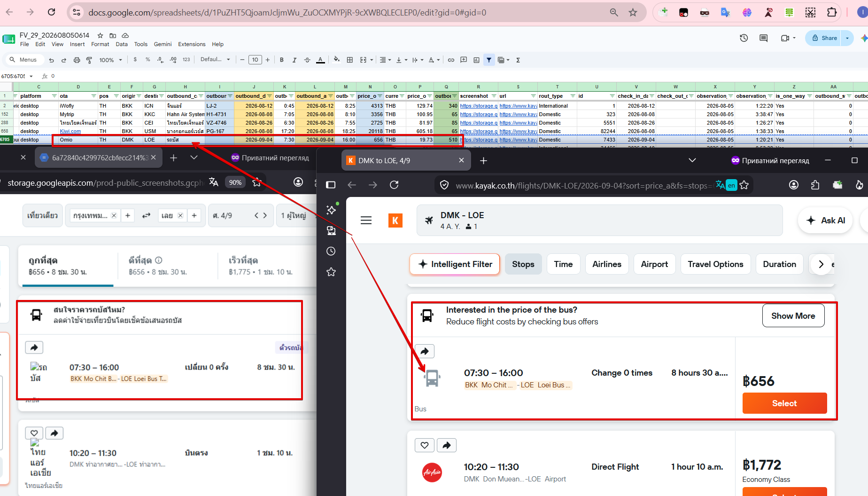Image resolution: width=868 pixels, height=496 pixels.
Task: Open the Insert menu
Action: pos(77,44)
